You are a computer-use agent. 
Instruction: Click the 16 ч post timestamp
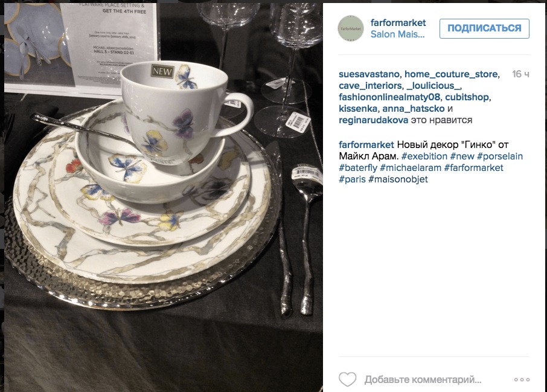coord(520,74)
